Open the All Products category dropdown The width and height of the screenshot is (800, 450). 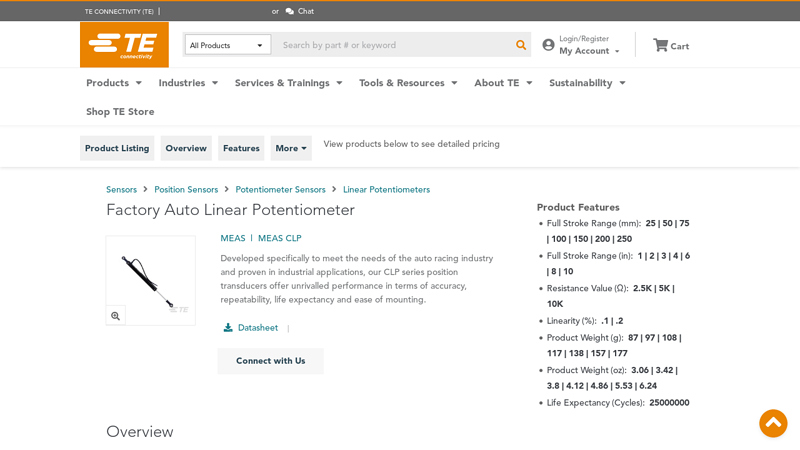click(228, 45)
